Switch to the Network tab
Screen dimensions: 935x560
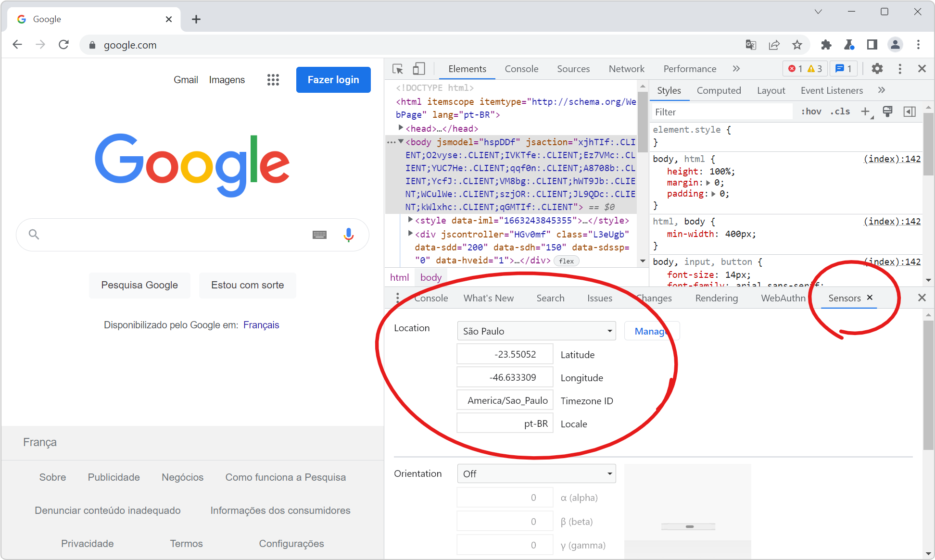[x=626, y=69]
